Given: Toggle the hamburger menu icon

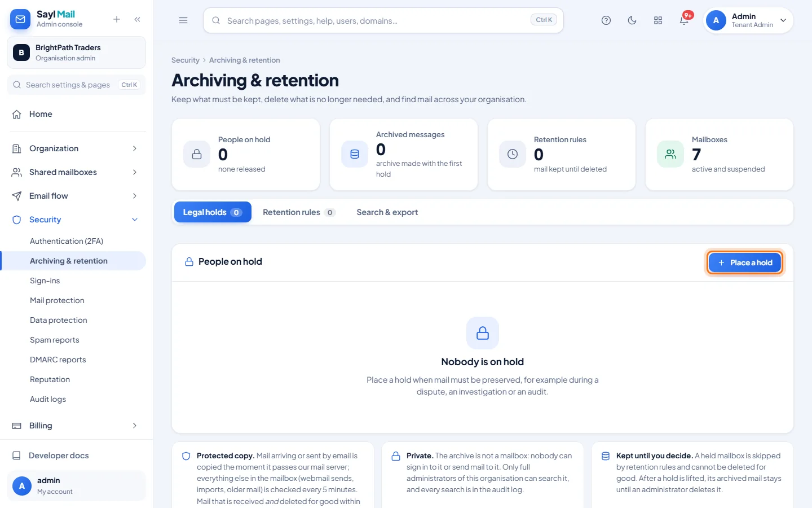Looking at the screenshot, I should [183, 20].
